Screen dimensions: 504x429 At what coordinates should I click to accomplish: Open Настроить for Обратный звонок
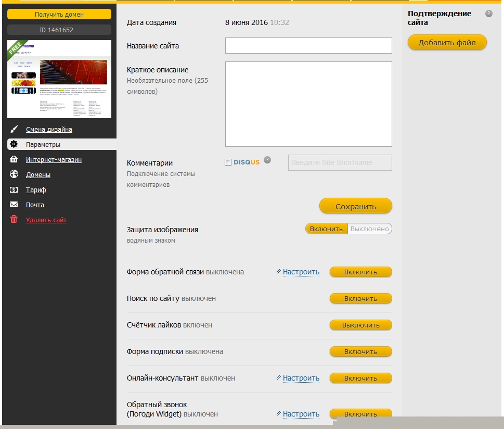[301, 414]
